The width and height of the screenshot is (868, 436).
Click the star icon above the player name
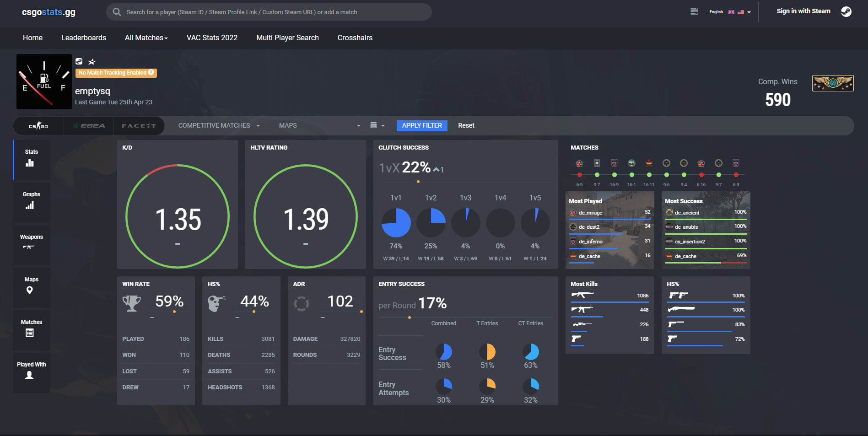(x=92, y=61)
